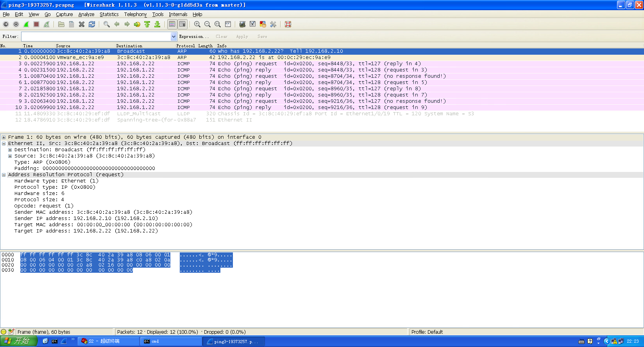Open the Capture menu

(x=64, y=14)
